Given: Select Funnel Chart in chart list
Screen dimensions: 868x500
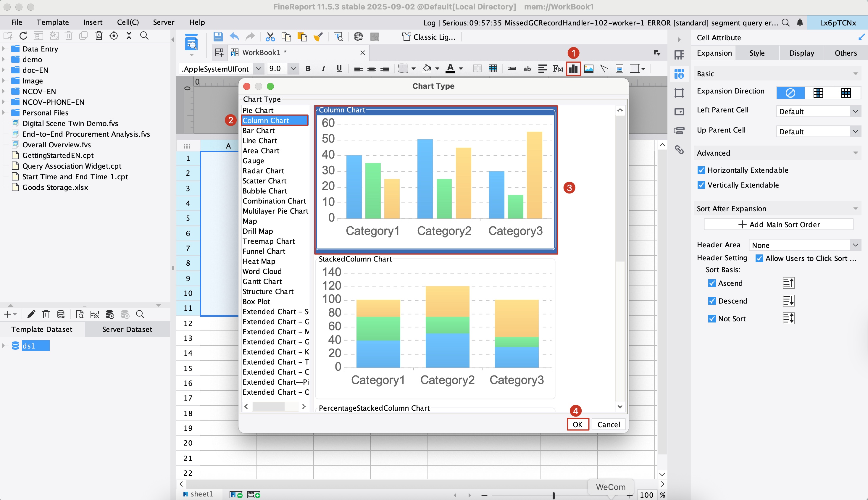Looking at the screenshot, I should [264, 251].
